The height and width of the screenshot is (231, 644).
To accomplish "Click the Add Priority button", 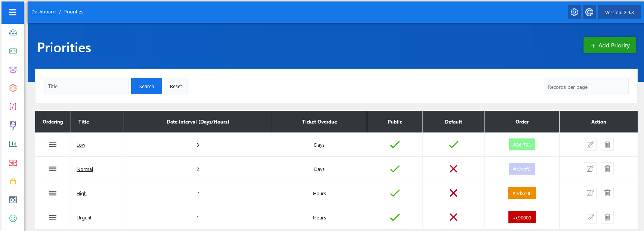I will pos(609,45).
